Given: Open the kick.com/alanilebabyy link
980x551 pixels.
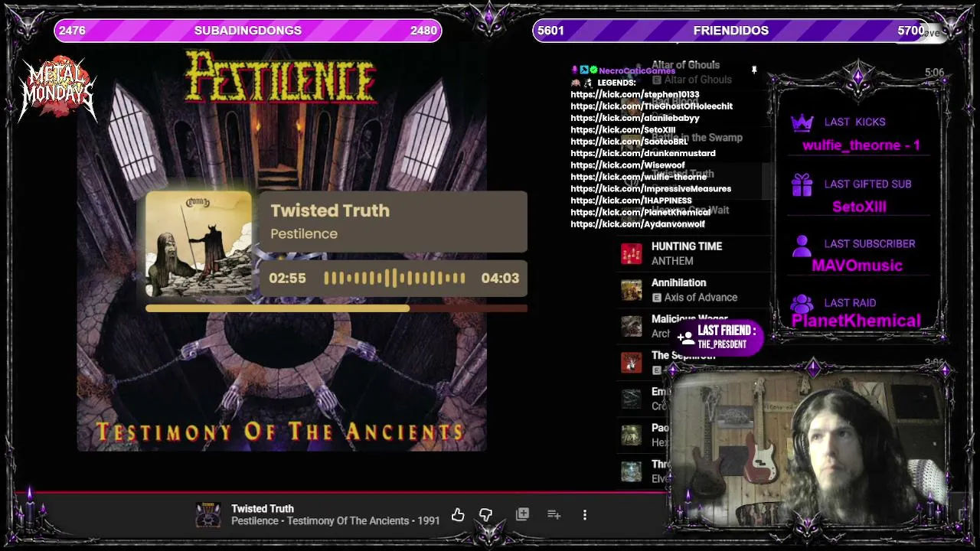Looking at the screenshot, I should 635,118.
